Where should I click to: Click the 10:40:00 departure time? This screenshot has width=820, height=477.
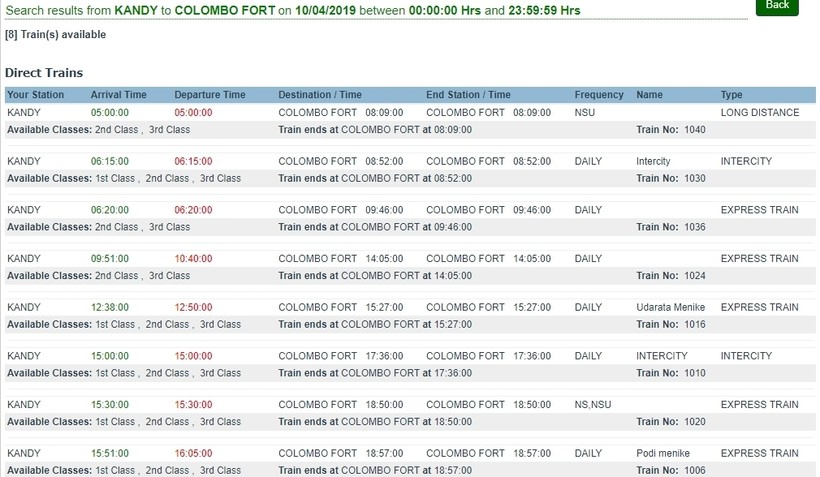(193, 259)
